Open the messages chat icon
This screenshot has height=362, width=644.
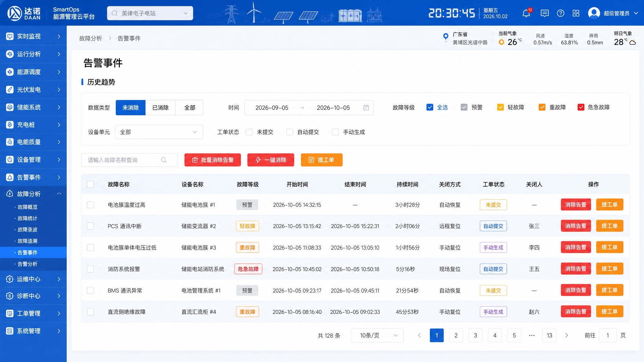tap(545, 13)
